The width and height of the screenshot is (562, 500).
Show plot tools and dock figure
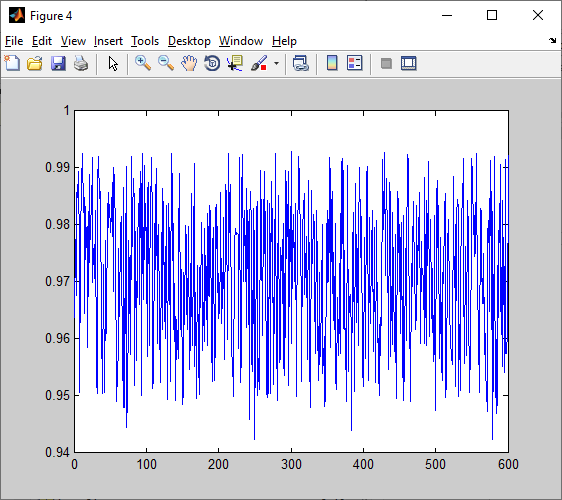tap(409, 63)
